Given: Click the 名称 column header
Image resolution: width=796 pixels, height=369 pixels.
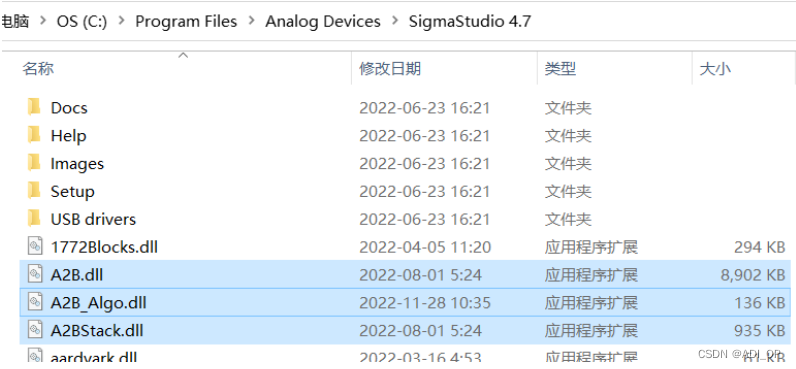Looking at the screenshot, I should (38, 68).
